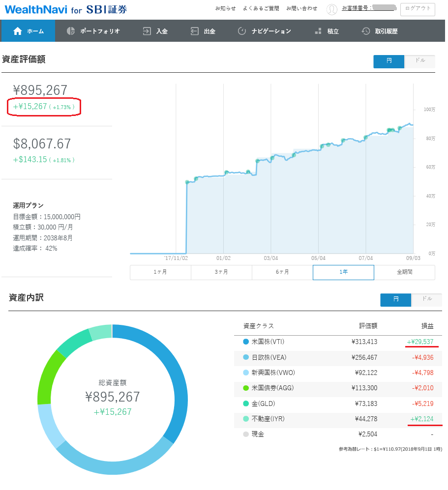This screenshot has height=490, width=448.
Task: Click the 参考為替レート footnote
Action: point(390,449)
